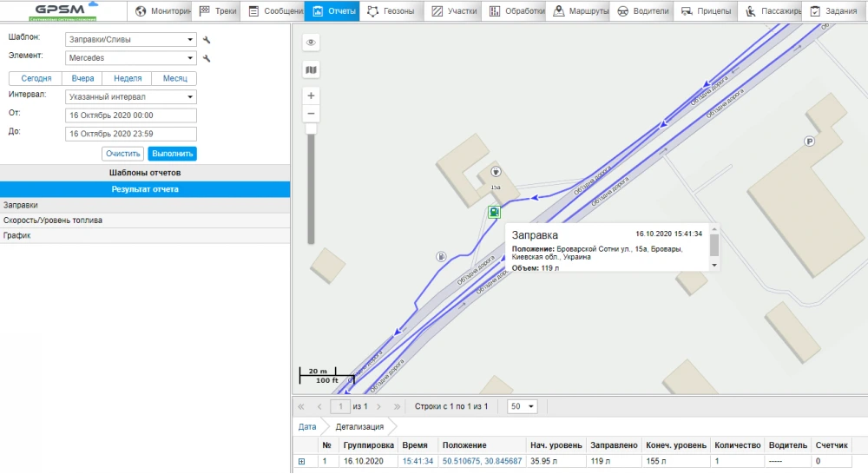
Task: Collapse the Результат отчета section
Action: [x=144, y=189]
